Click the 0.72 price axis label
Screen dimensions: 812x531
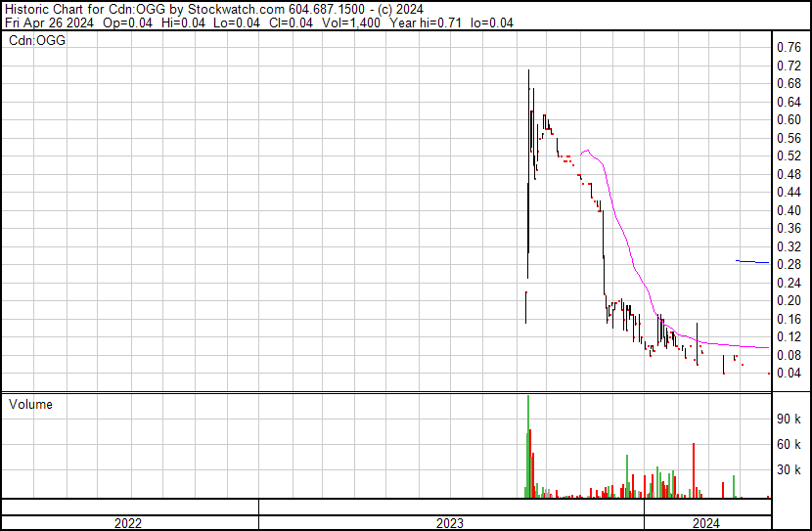click(x=789, y=66)
